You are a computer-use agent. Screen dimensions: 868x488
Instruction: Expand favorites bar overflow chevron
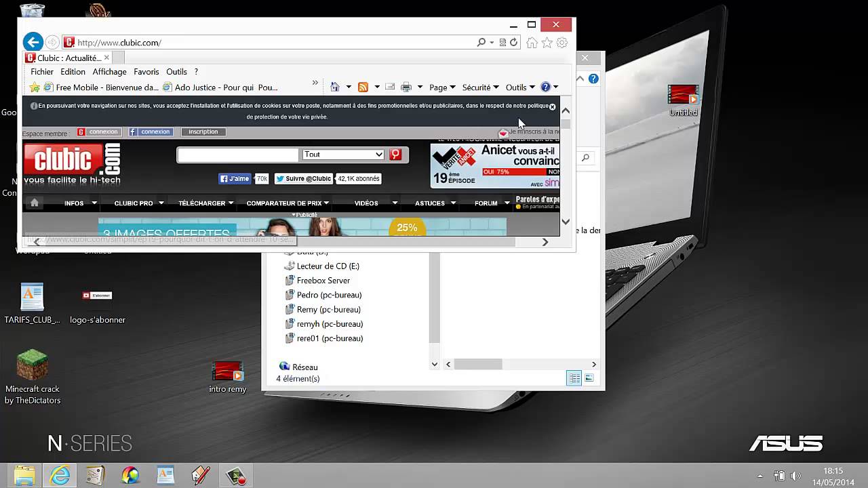click(x=315, y=83)
